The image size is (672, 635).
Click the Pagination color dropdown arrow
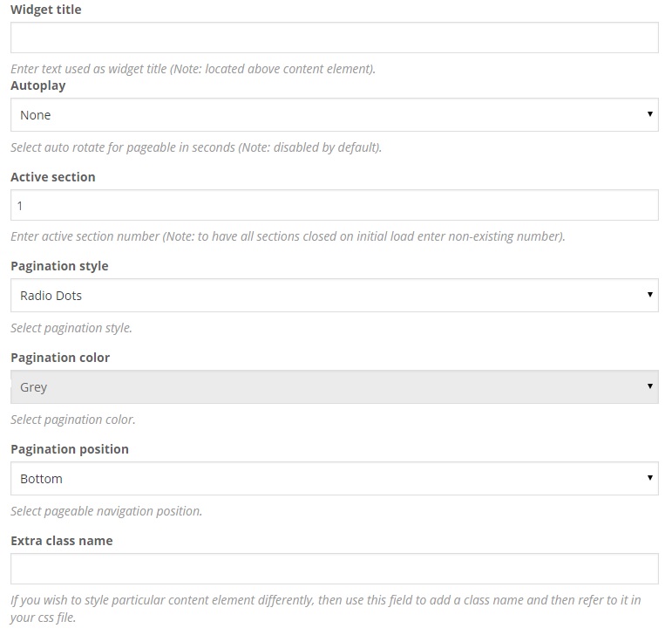[x=650, y=387]
